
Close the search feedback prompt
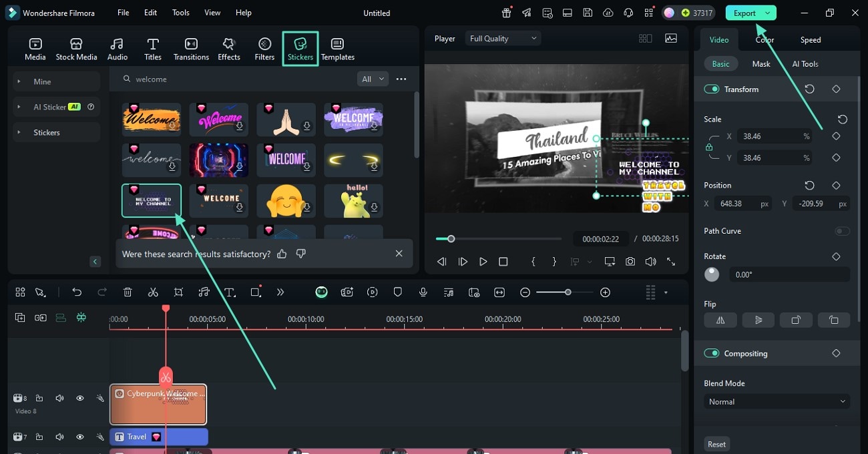(399, 254)
